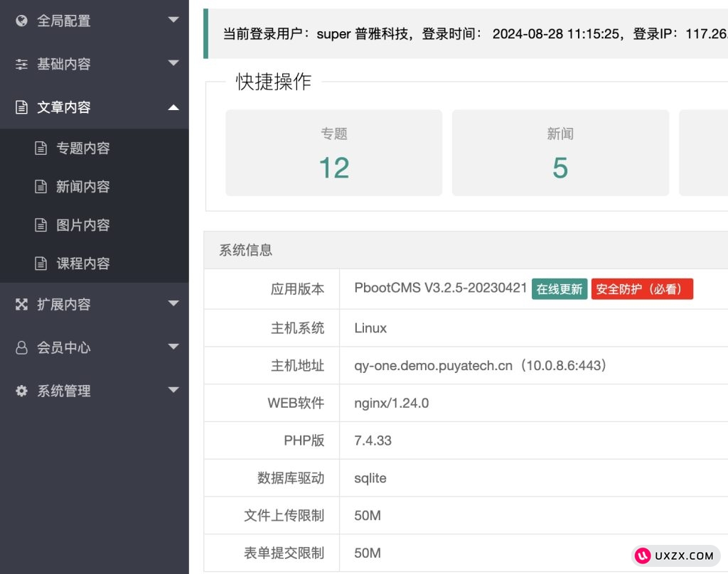Click the red 安全防护（必看）button

(642, 289)
